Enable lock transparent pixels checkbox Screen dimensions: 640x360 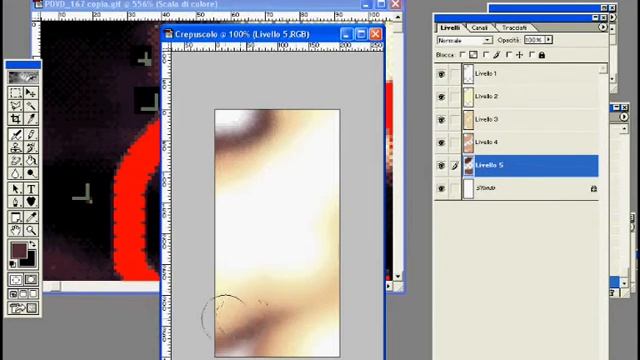coord(462,54)
